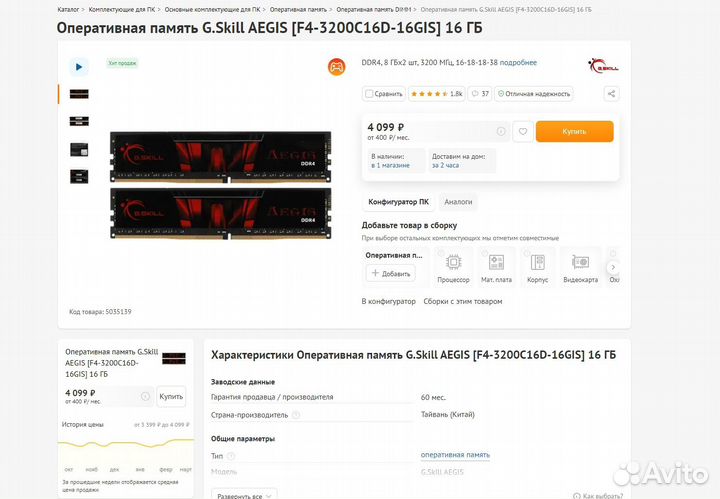The height and width of the screenshot is (499, 720).
Task: Switch to the Аналоги tab
Action: (458, 202)
